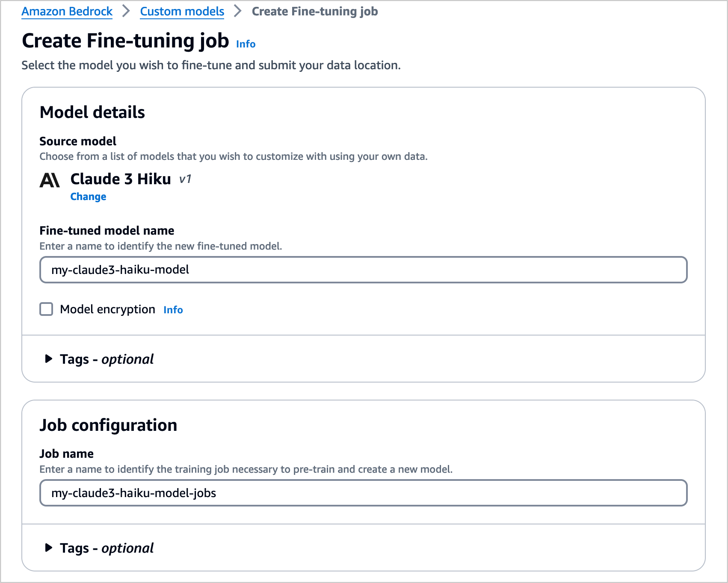Click the v1 version label
Viewport: 728px width, 583px height.
(x=185, y=179)
